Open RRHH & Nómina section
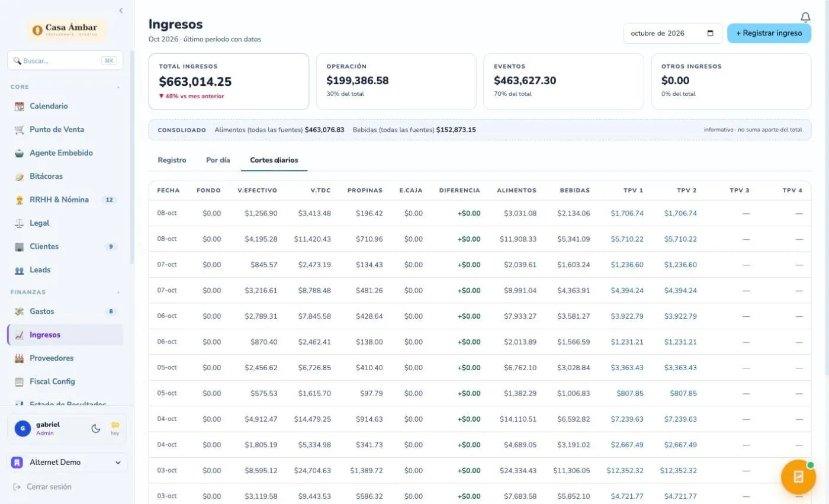This screenshot has width=829, height=504. (65, 200)
